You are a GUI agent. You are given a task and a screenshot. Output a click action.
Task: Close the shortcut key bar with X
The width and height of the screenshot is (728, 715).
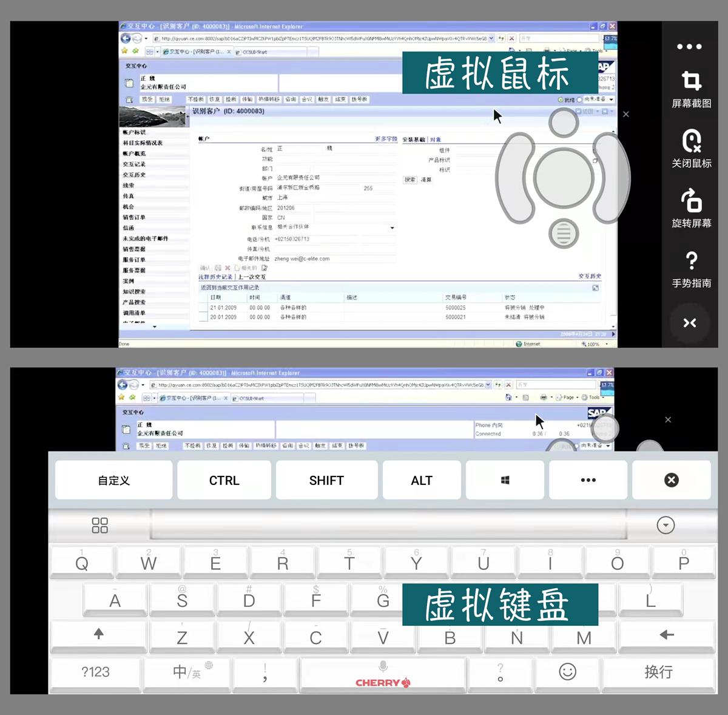[x=671, y=480]
